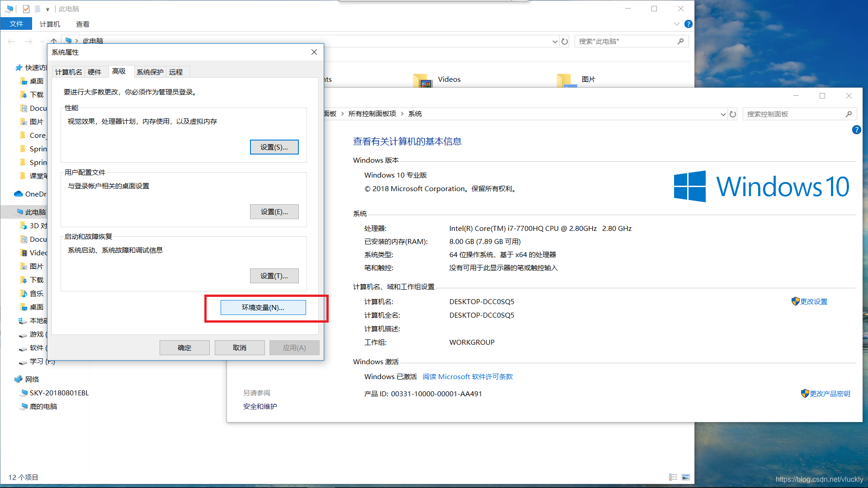
Task: Select 学习 (F:) drive in sidebar
Action: pos(42,361)
